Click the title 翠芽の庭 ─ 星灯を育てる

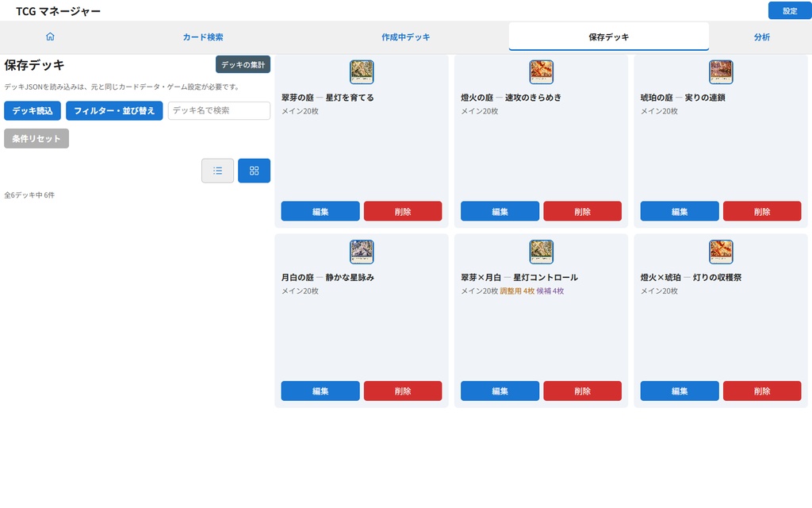click(x=327, y=98)
